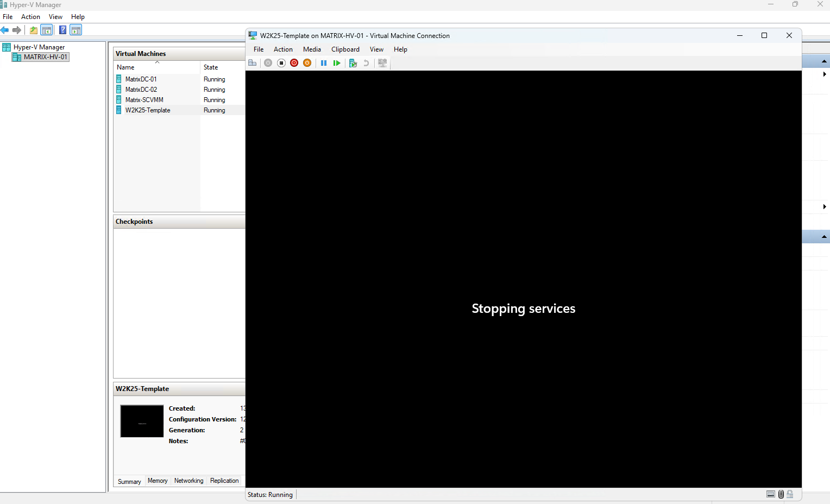Open Media menu in VM Connection window
Viewport: 830px width, 504px height.
312,49
